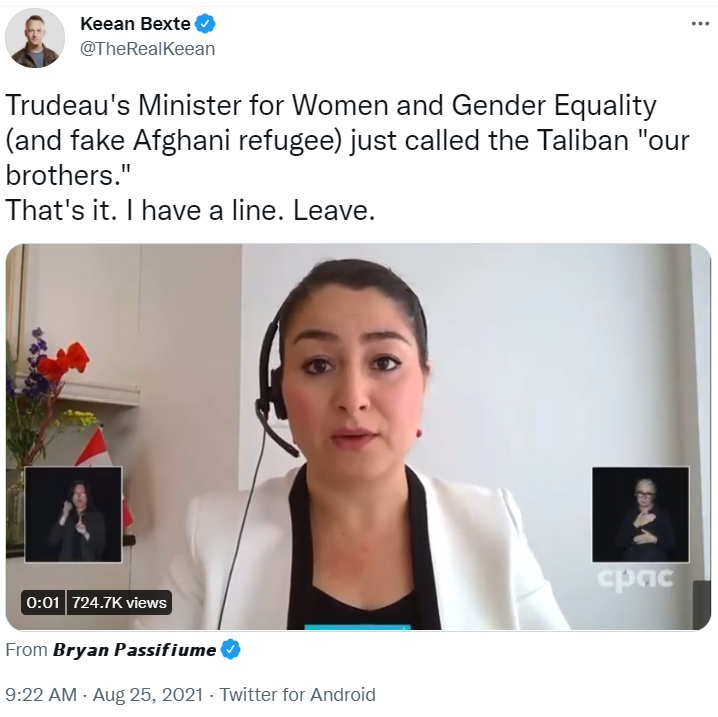718x717 pixels.
Task: Click the verified badge beside Keean Bexte
Action: 206,23
